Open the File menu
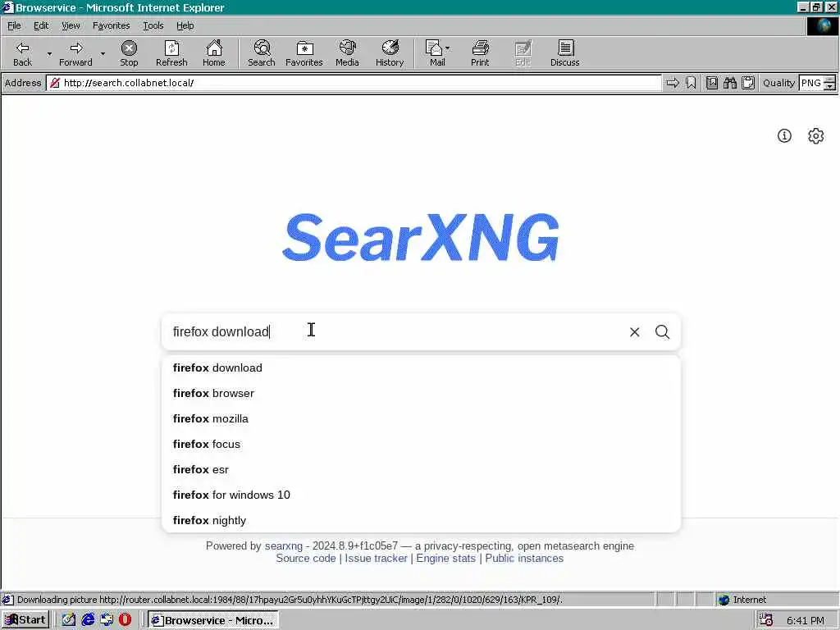Viewport: 840px width, 630px height. [14, 25]
